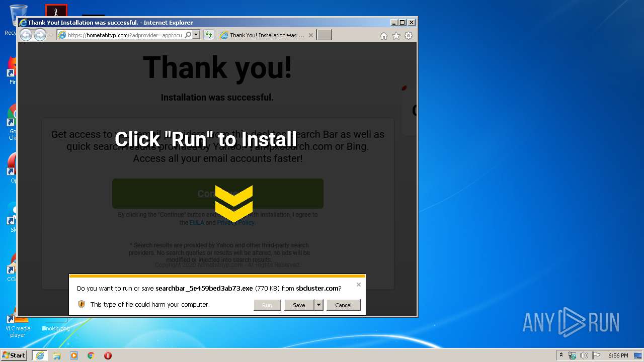Image resolution: width=644 pixels, height=362 pixels.
Task: Click the filename searchbar_5e459bed3ab73.exe text
Action: (204, 288)
